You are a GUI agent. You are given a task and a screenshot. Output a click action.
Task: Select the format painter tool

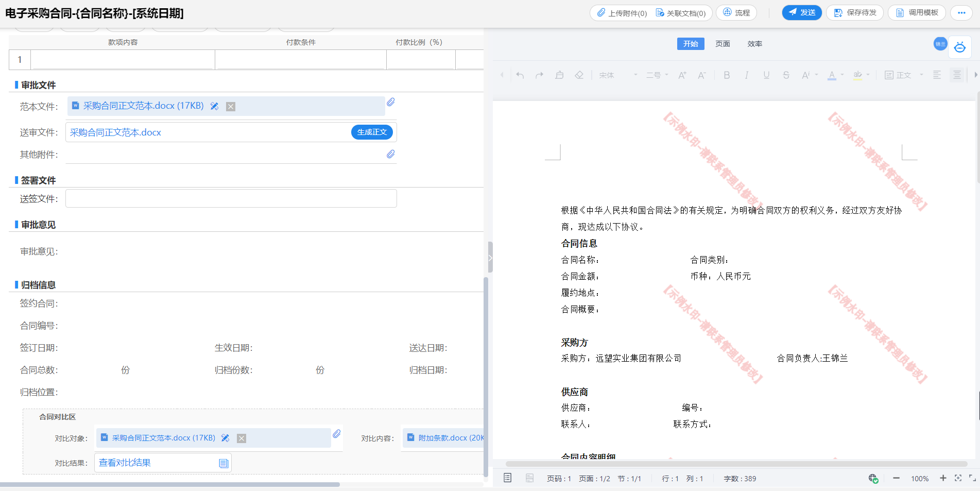pos(559,75)
